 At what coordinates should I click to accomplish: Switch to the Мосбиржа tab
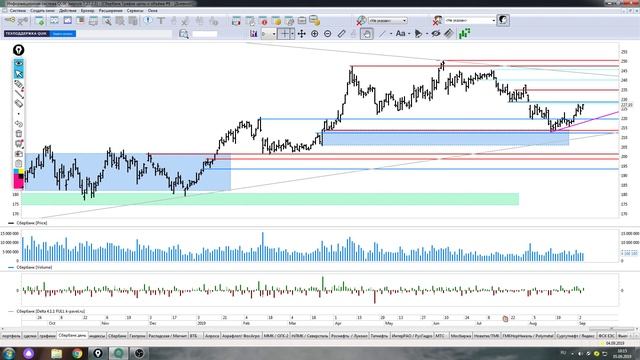461,336
